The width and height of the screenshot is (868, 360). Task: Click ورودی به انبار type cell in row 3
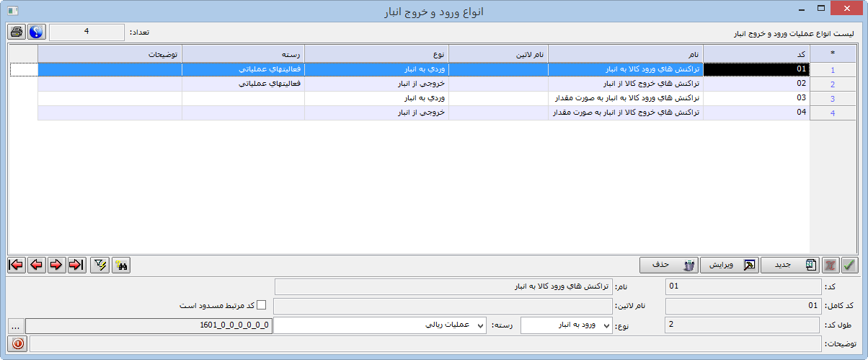coord(376,98)
